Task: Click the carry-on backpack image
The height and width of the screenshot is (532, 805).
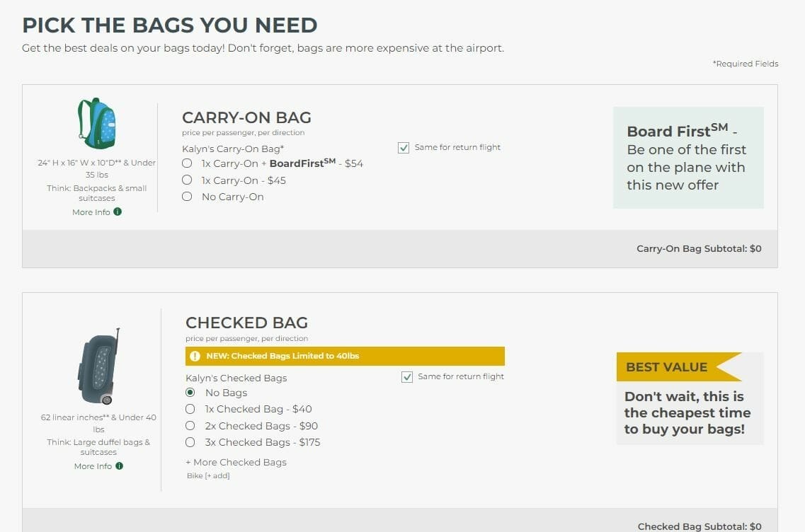Action: point(96,124)
